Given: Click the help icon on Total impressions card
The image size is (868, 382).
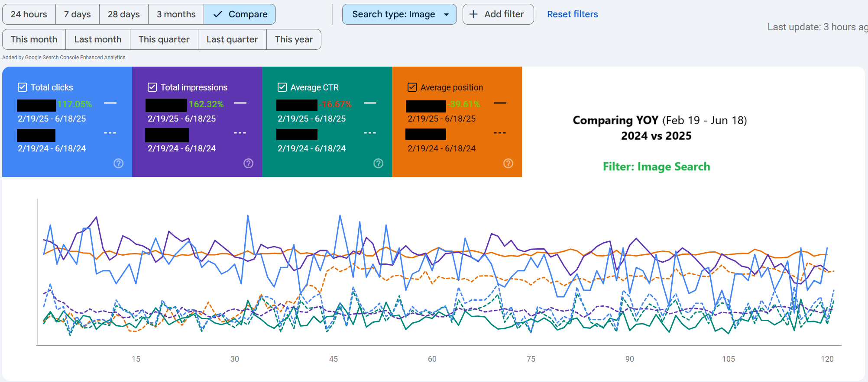Looking at the screenshot, I should 248,163.
